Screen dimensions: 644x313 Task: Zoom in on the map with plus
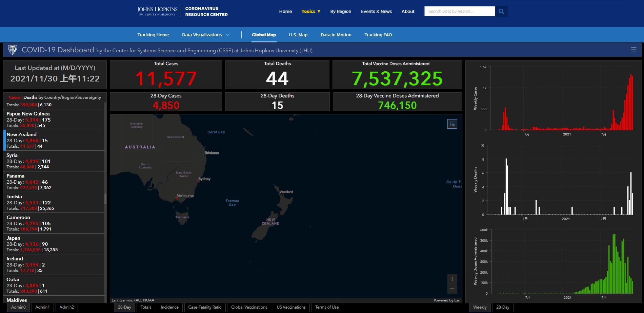click(452, 279)
